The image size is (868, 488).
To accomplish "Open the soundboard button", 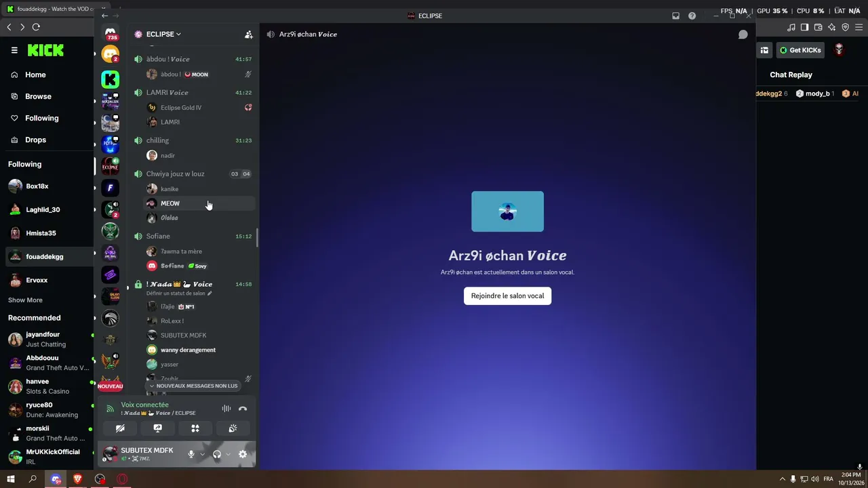I will (x=233, y=428).
